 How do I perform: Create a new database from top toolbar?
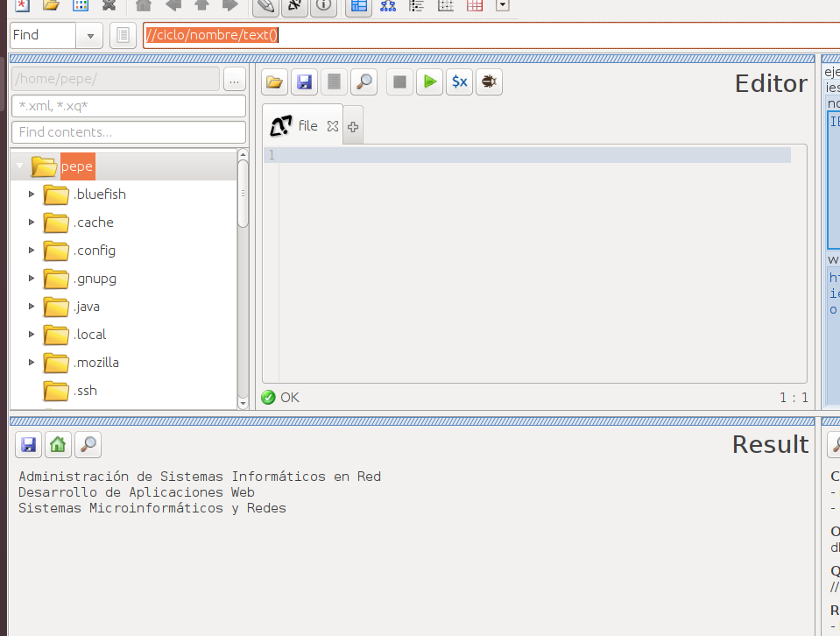(x=22, y=5)
